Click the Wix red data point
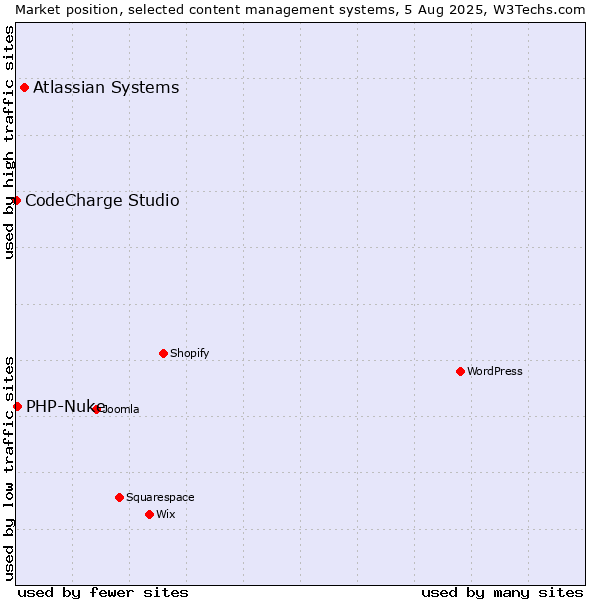600x600 pixels. click(x=150, y=515)
